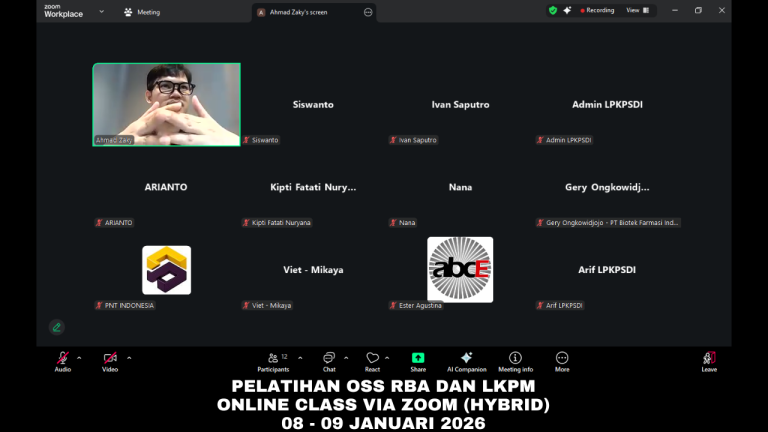The width and height of the screenshot is (768, 432).
Task: Click the annotate pencil icon
Action: pyautogui.click(x=57, y=327)
